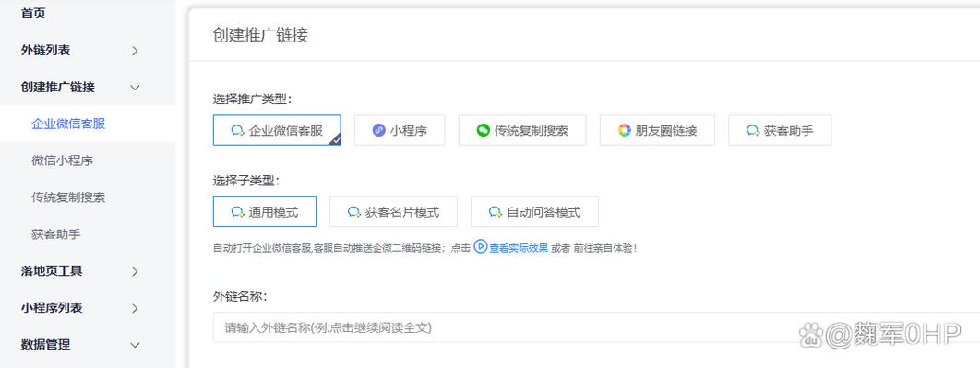Click the play icon beside 查看实际效果
The image size is (980, 368).
480,247
